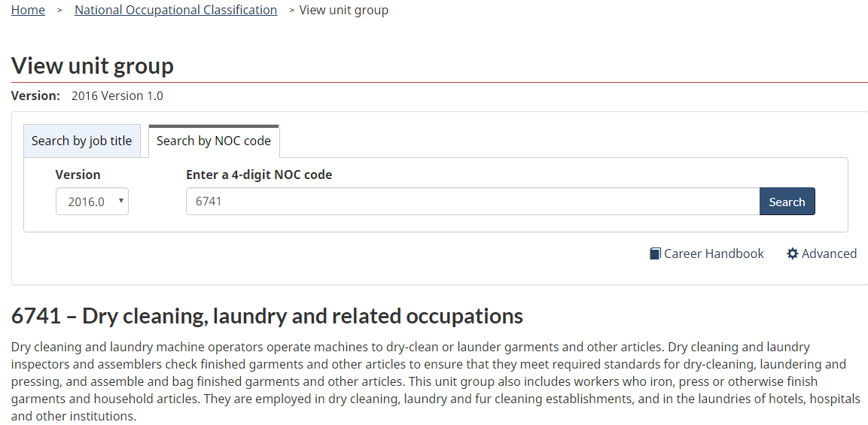This screenshot has width=868, height=425.
Task: Select the Search by NOC code tab
Action: tap(214, 141)
